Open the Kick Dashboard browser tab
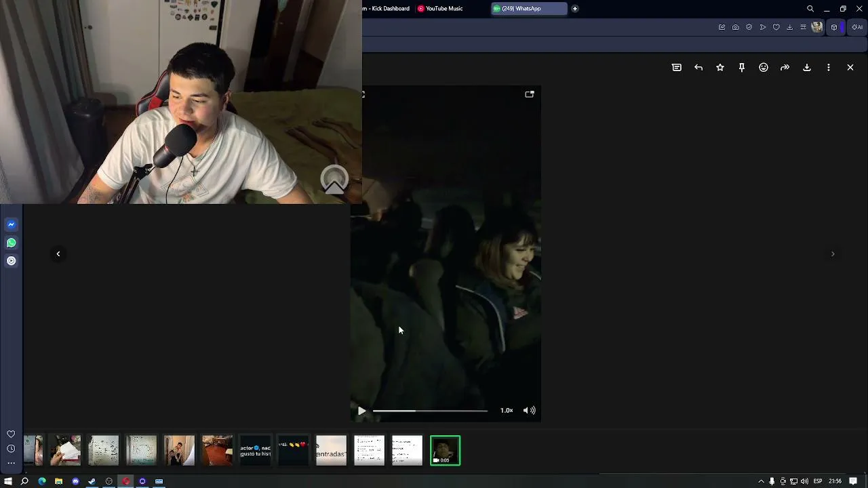Viewport: 868px width, 488px height. [x=386, y=9]
